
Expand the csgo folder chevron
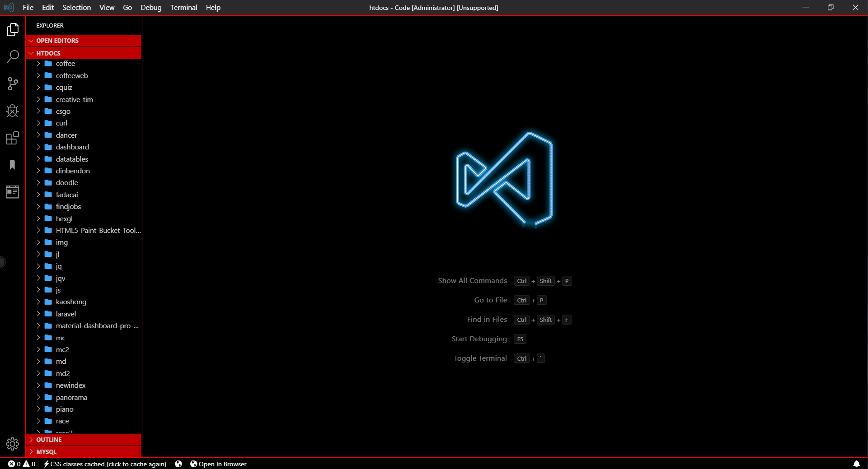click(38, 111)
